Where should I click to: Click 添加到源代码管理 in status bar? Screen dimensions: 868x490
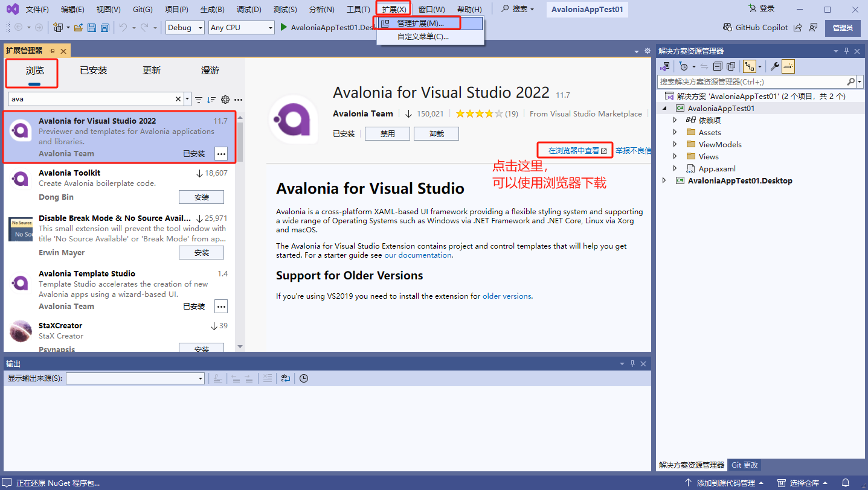pos(725,483)
